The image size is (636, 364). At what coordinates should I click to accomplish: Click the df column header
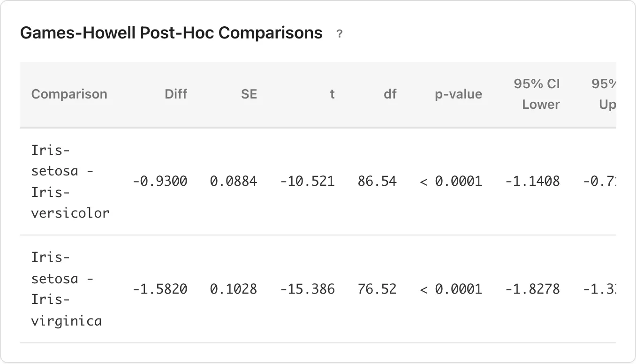tap(390, 94)
